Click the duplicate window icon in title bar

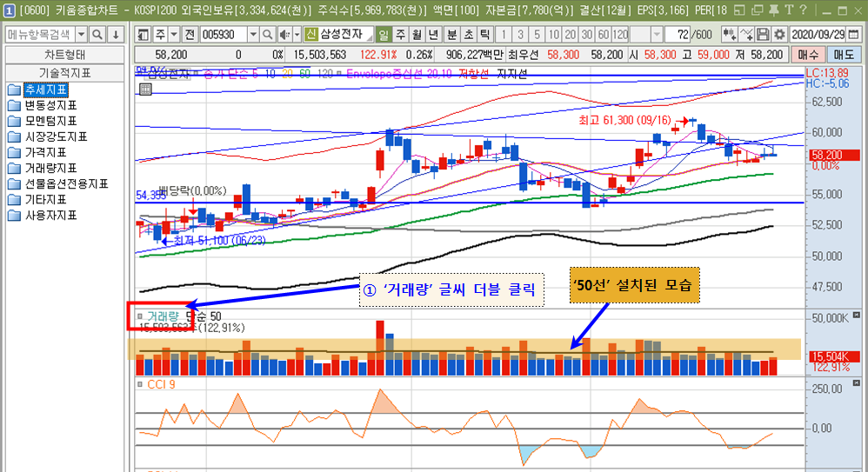(757, 10)
